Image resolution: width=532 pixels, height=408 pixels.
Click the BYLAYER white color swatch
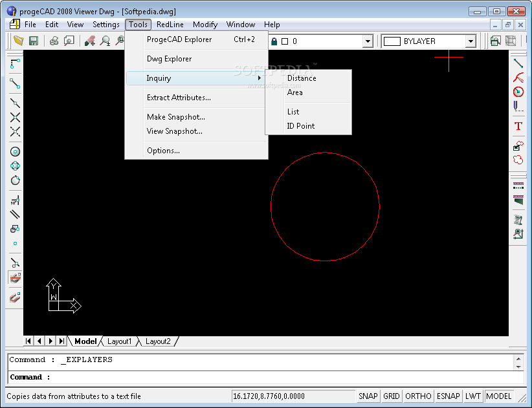click(392, 41)
